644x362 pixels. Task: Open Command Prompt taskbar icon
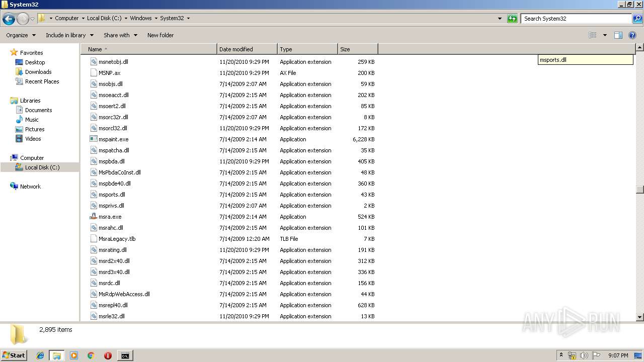click(125, 355)
